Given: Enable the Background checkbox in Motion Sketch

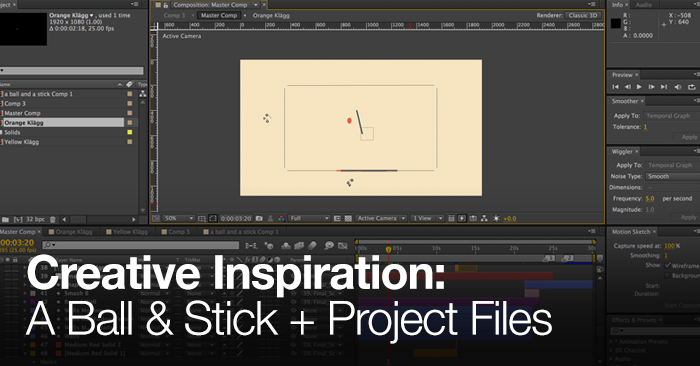Looking at the screenshot, I should coord(668,275).
